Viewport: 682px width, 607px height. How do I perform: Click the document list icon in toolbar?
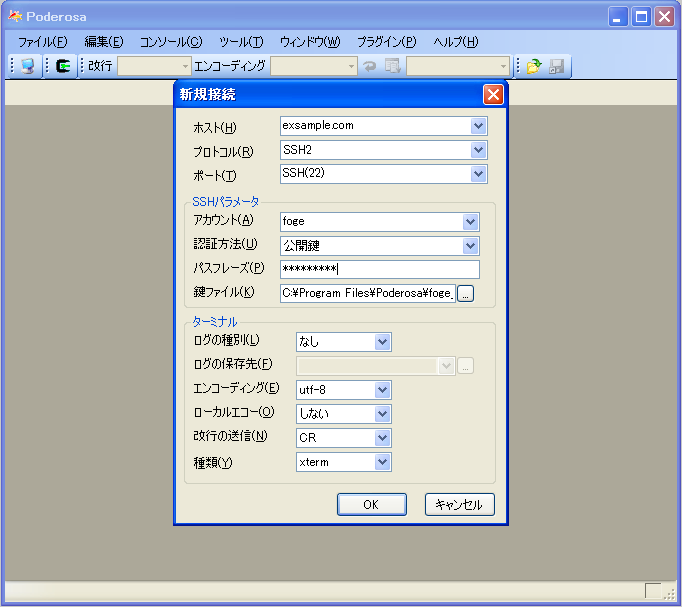[x=393, y=66]
